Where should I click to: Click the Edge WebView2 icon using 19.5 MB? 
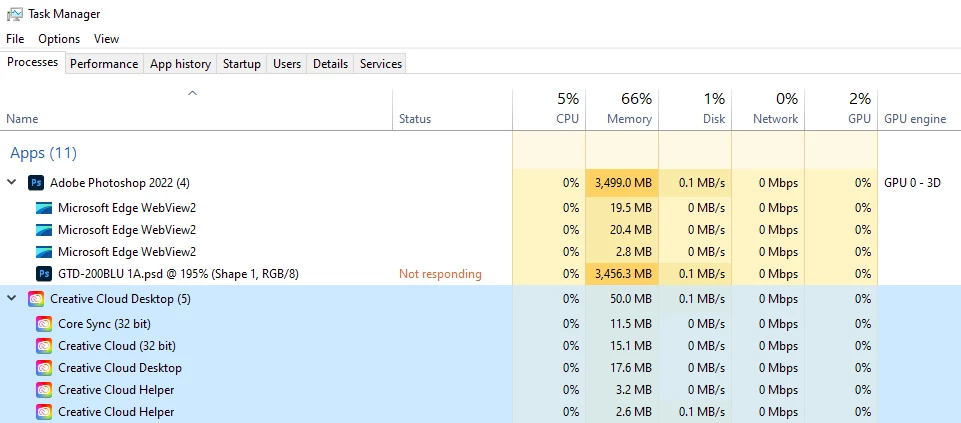point(44,208)
